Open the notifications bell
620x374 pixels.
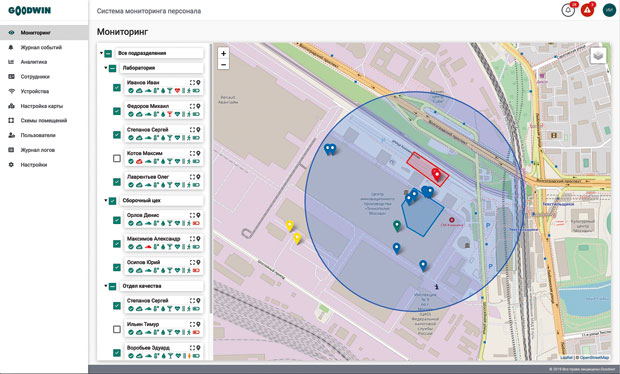(x=568, y=10)
